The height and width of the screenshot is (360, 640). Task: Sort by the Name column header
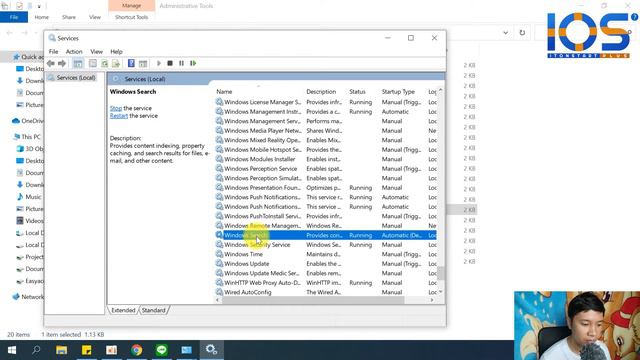pyautogui.click(x=224, y=92)
